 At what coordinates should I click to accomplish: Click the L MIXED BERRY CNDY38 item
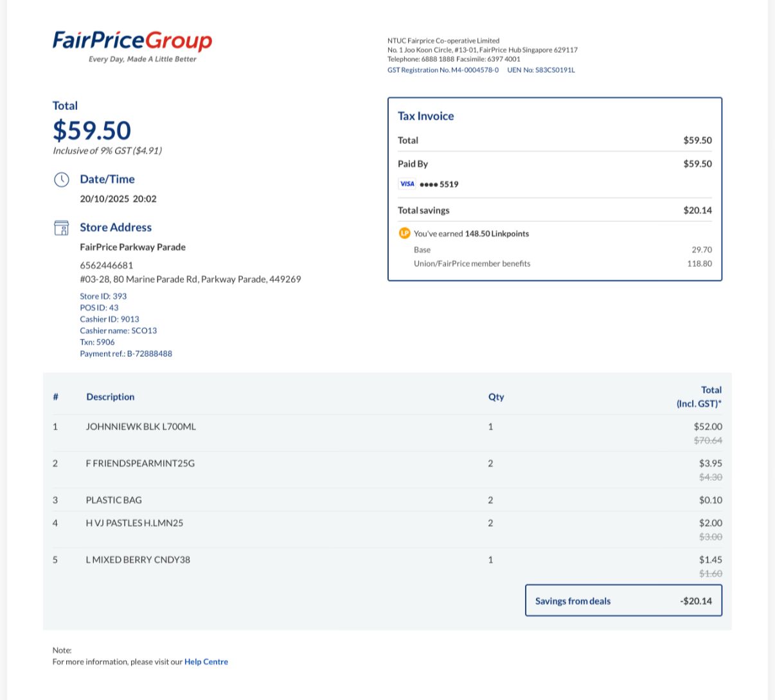tap(387, 566)
